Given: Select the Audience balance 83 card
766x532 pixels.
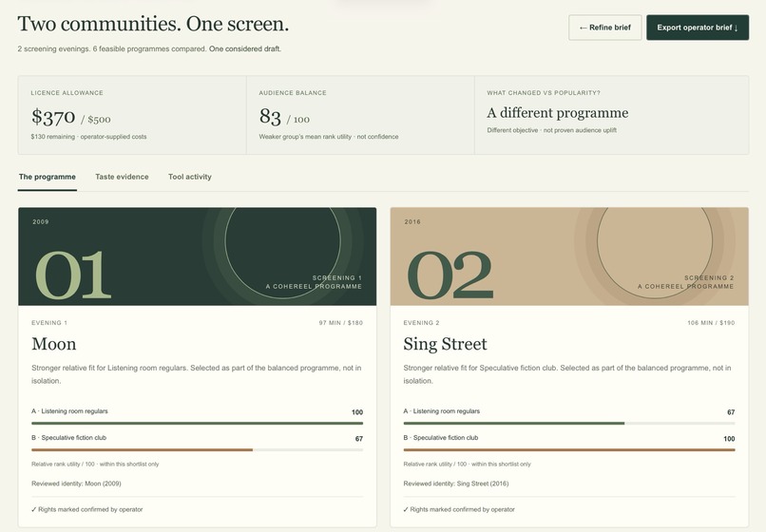Looking at the screenshot, I should coord(360,115).
